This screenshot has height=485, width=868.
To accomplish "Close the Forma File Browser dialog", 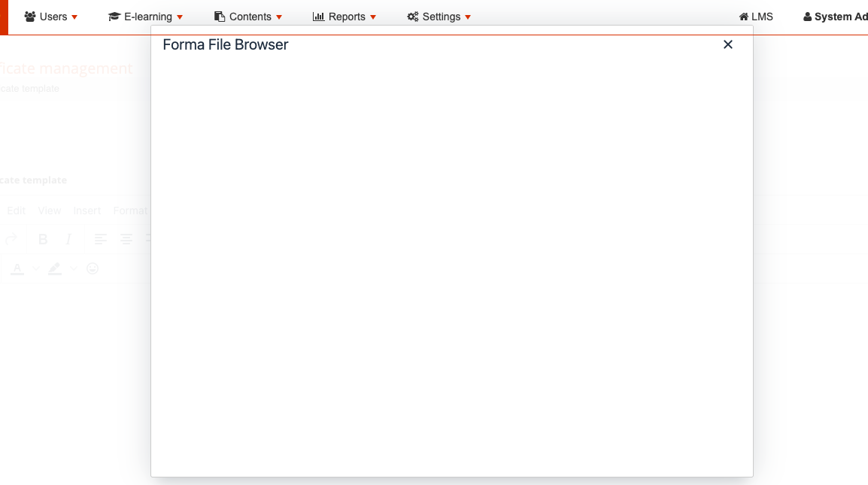I will pos(727,44).
